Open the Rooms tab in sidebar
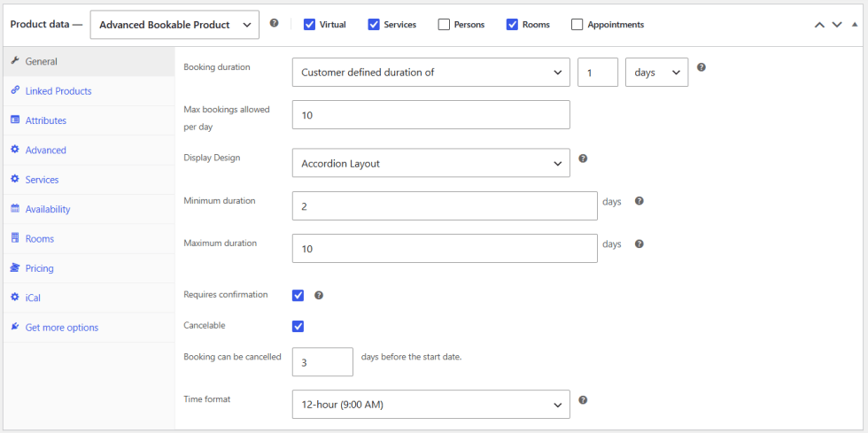868x433 pixels. click(x=89, y=239)
